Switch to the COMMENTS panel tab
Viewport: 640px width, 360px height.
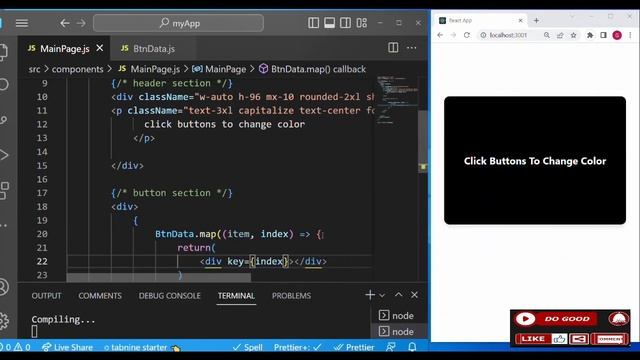coord(100,296)
